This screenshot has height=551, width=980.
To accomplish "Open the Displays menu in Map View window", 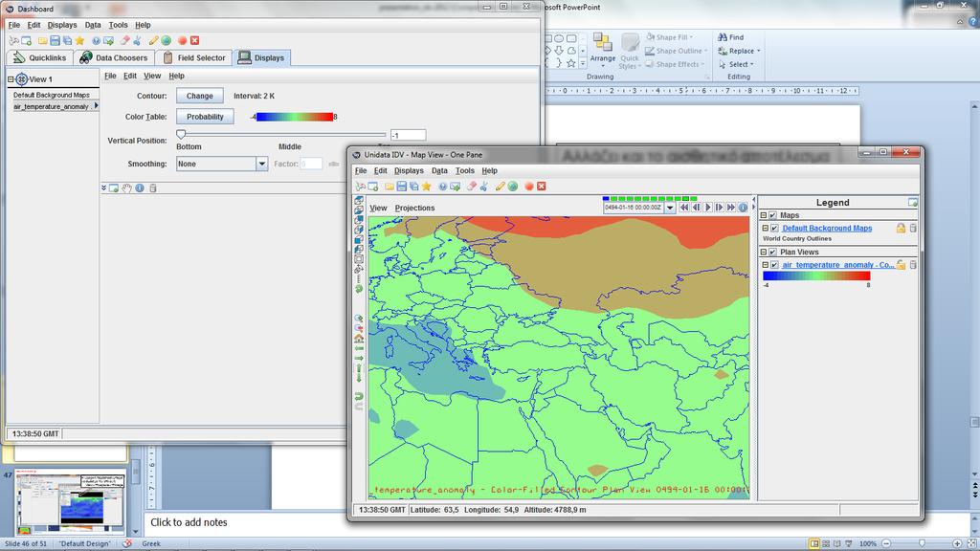I will tap(409, 170).
